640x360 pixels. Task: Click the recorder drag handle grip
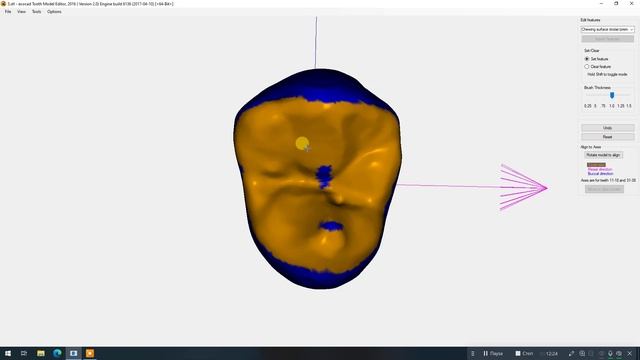[x=473, y=353]
